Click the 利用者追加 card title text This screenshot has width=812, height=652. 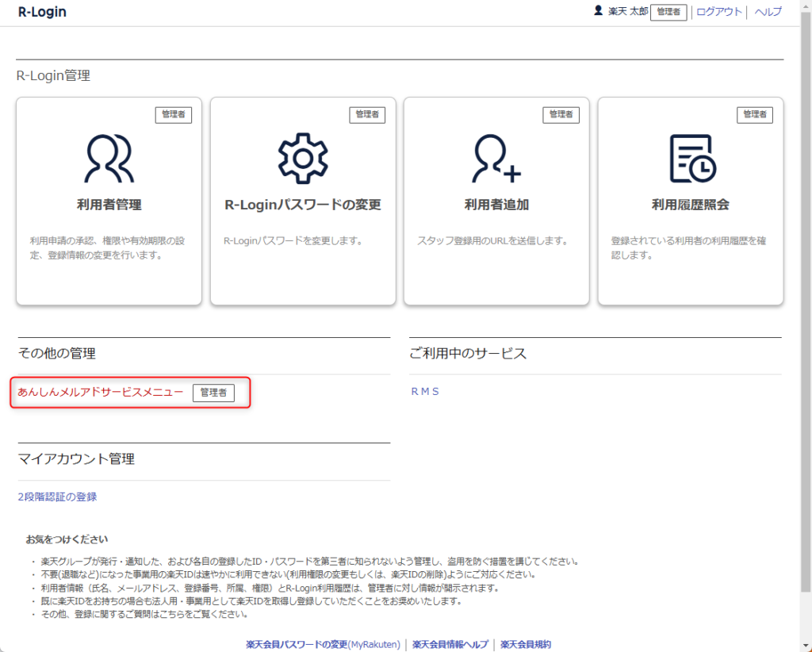[496, 205]
